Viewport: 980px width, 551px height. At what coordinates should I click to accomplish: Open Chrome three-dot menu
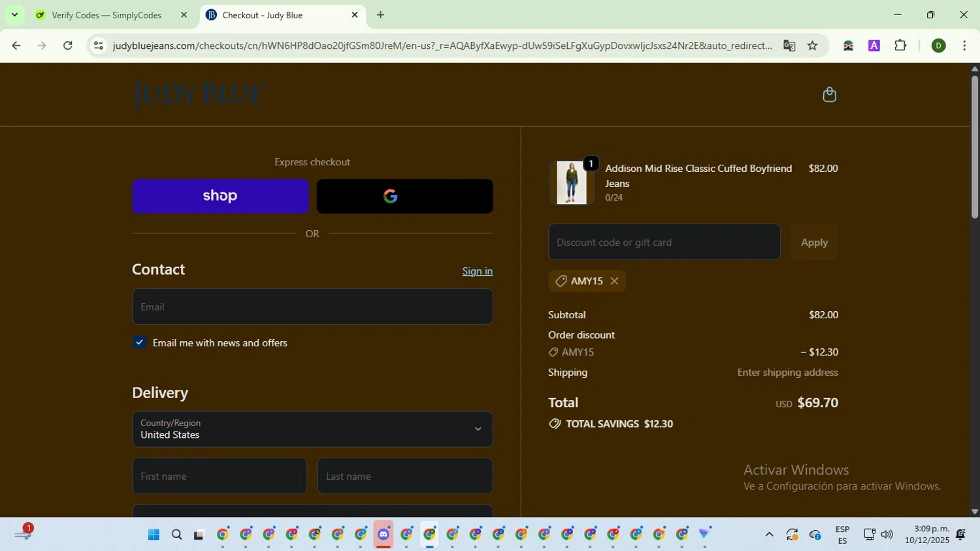coord(964,46)
